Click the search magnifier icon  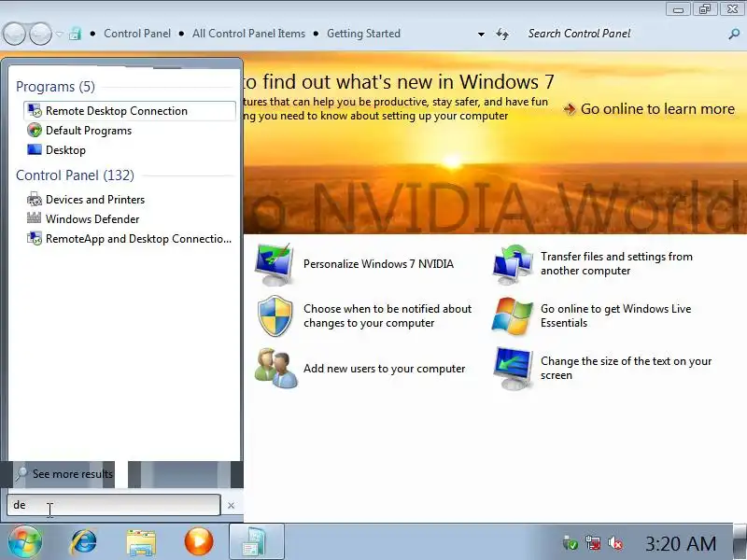734,34
